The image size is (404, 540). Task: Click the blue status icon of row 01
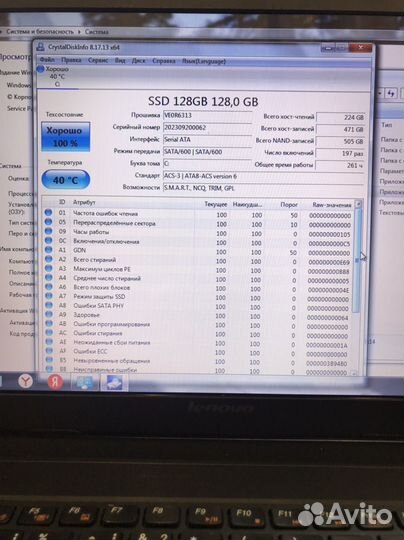click(49, 212)
